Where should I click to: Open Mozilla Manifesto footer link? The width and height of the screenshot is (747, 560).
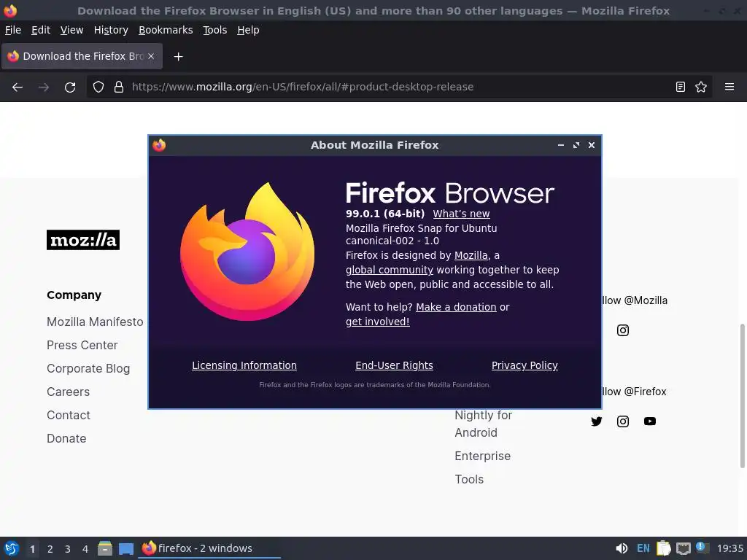[x=95, y=322]
